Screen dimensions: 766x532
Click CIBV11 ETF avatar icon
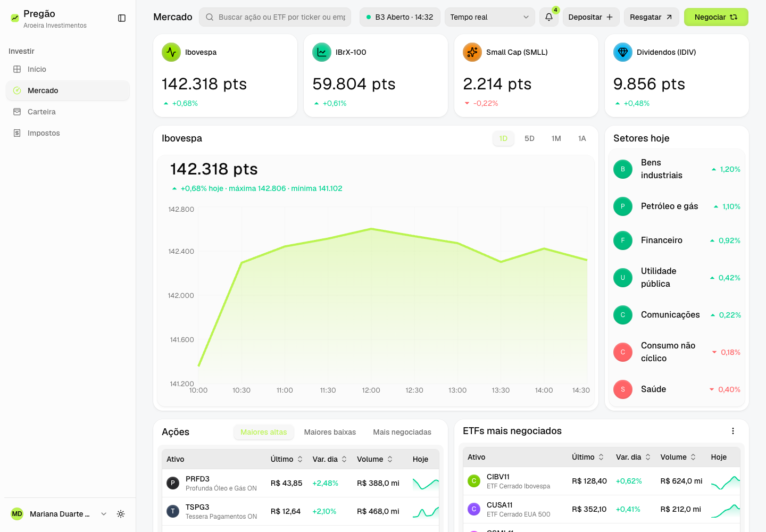click(474, 481)
